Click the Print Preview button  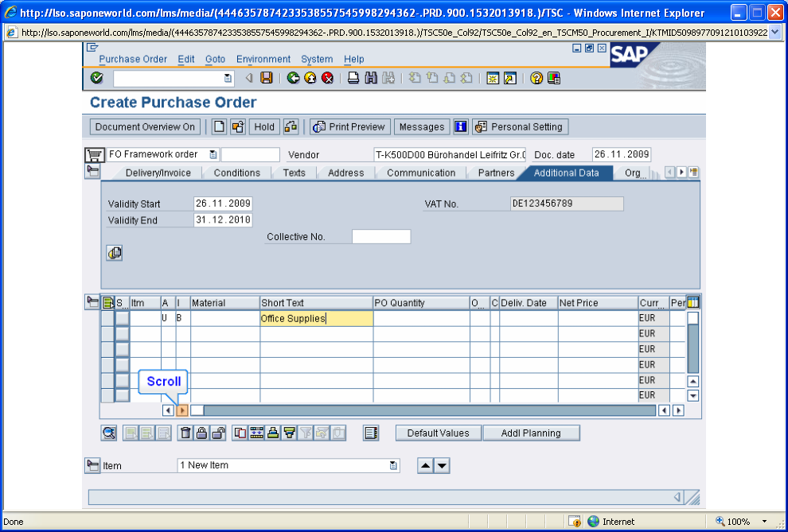pyautogui.click(x=349, y=127)
